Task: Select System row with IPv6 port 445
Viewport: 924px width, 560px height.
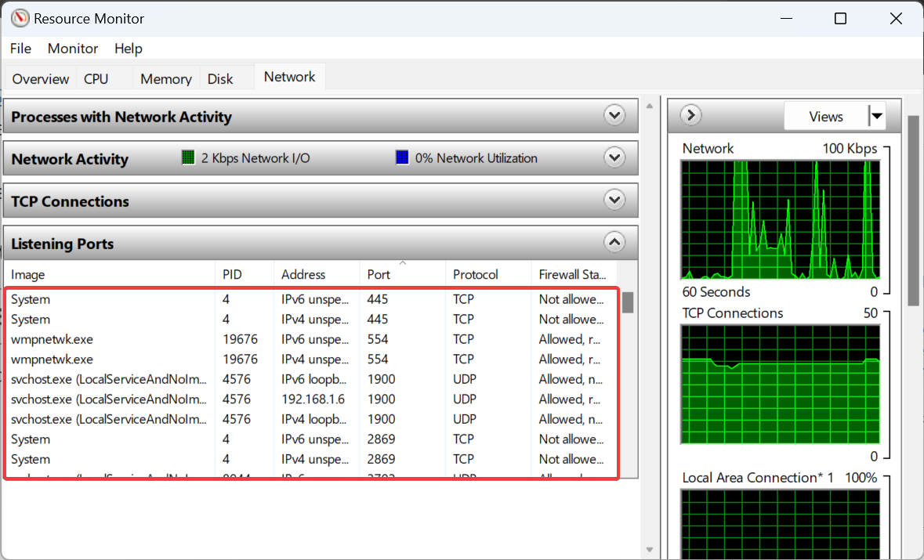Action: click(311, 299)
